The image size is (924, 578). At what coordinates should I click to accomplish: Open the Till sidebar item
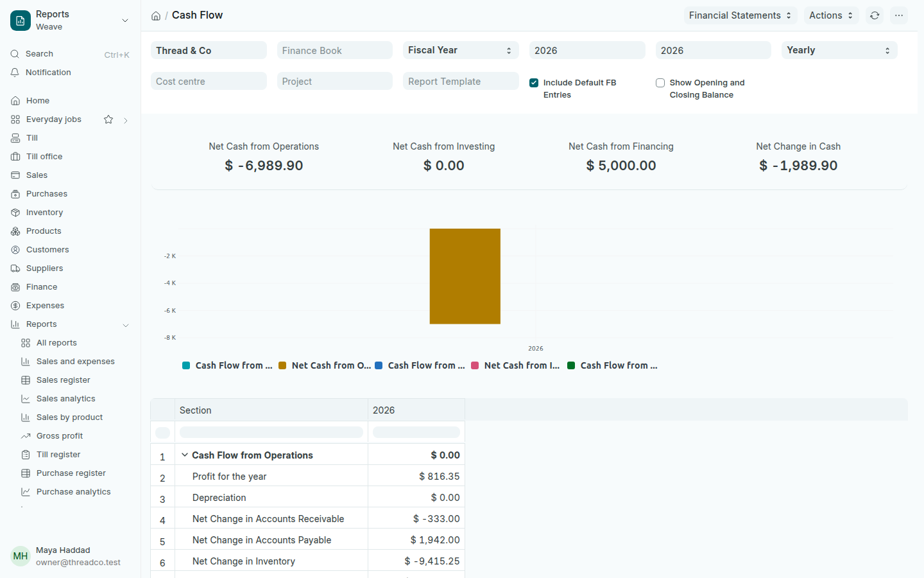click(x=70, y=138)
